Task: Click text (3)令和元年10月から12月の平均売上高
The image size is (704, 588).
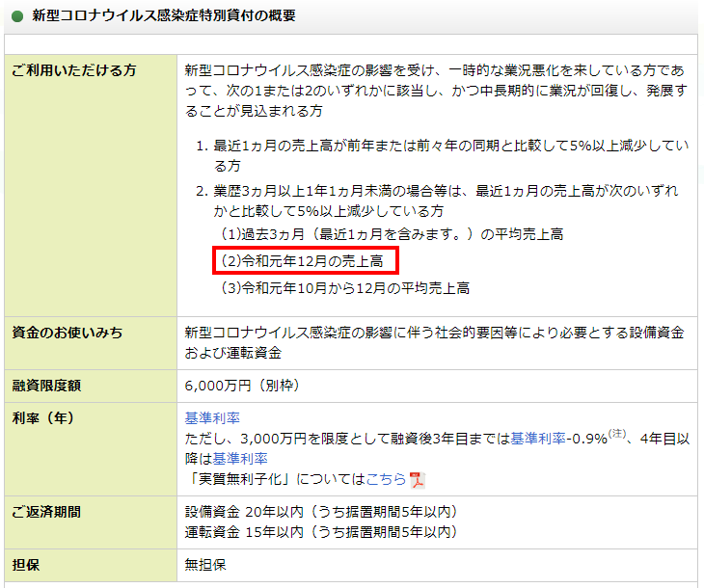Action: tap(345, 288)
